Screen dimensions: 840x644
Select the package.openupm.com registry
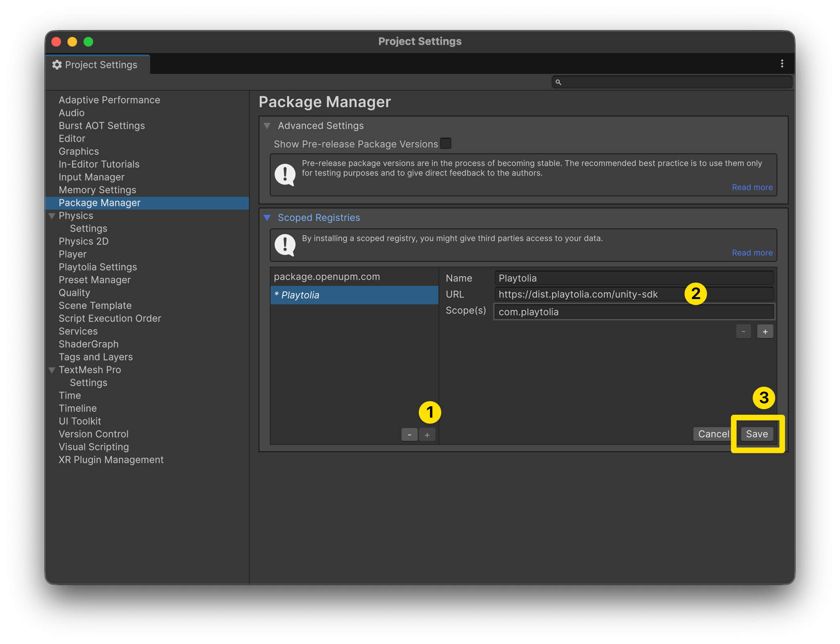coord(355,277)
